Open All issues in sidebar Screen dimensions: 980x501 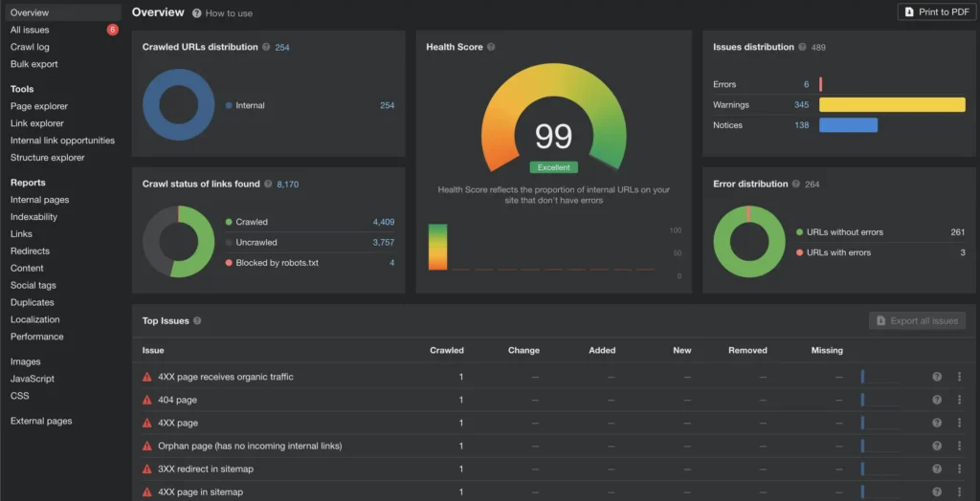[30, 30]
